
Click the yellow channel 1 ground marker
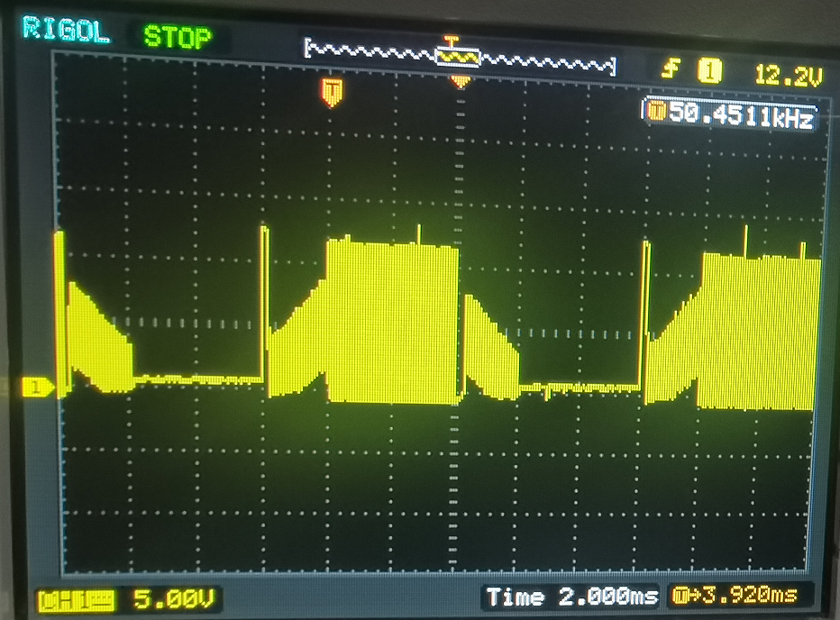point(38,387)
